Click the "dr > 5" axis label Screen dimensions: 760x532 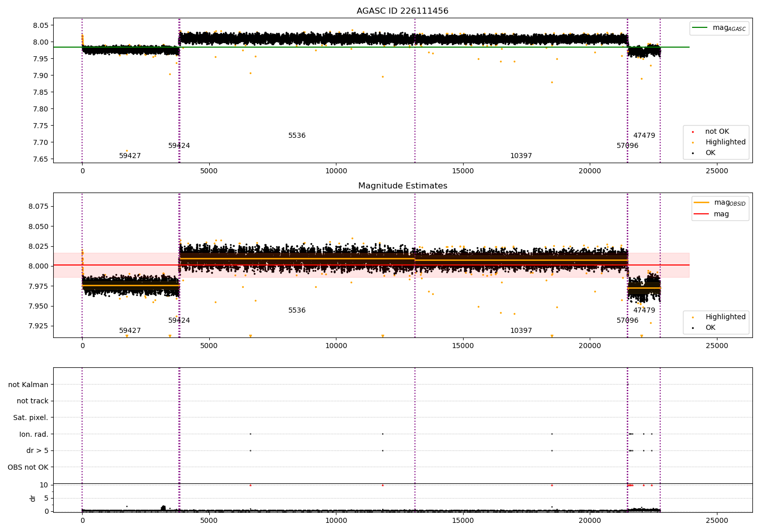pyautogui.click(x=37, y=451)
